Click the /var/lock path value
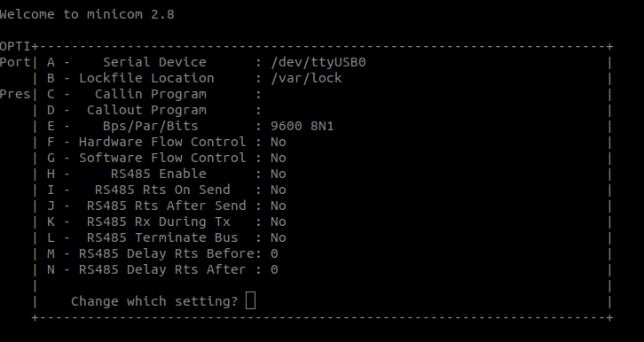 click(306, 78)
